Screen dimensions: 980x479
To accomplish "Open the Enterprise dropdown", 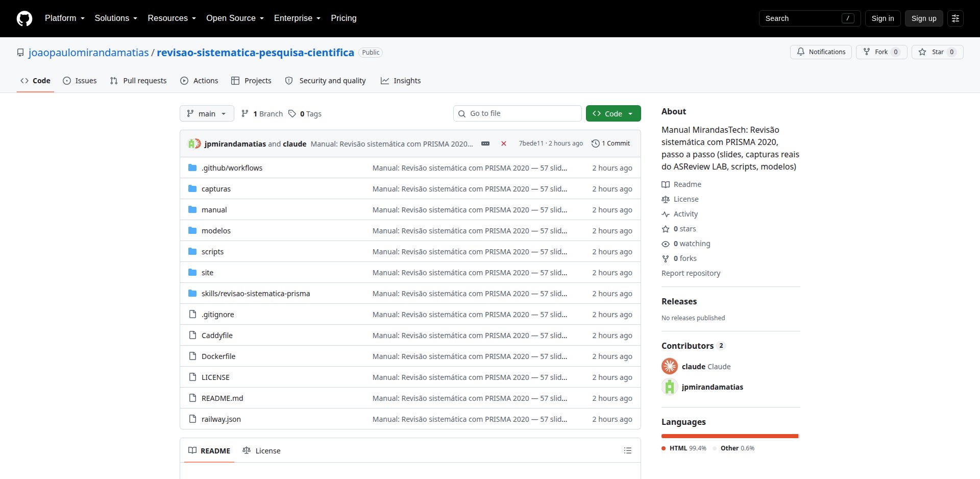I will tap(297, 18).
